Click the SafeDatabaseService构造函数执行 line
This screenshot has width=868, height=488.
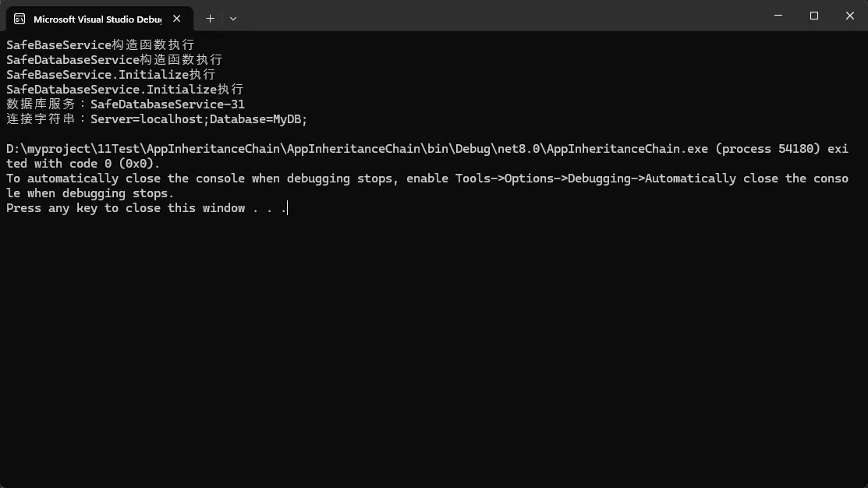click(x=114, y=60)
